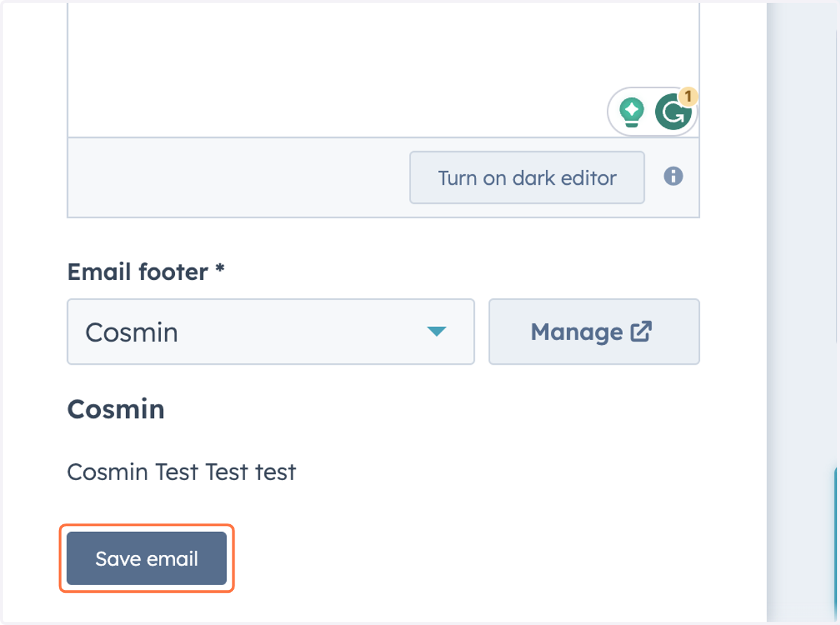
Task: Save email
Action: pos(147,559)
